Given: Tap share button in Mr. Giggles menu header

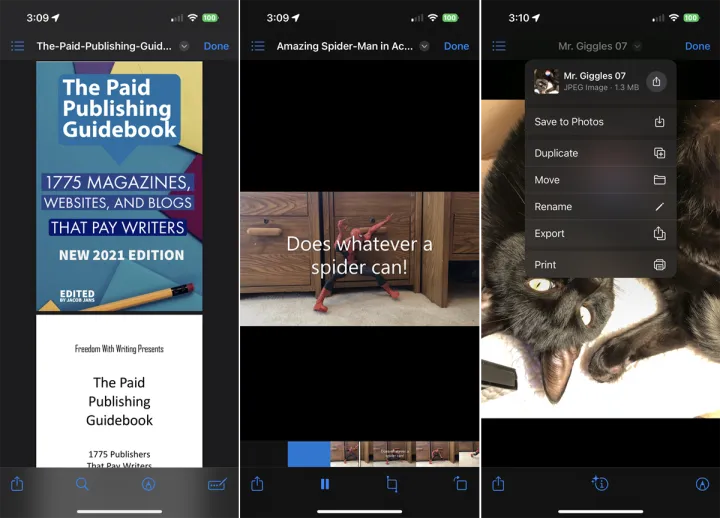Looking at the screenshot, I should point(656,82).
